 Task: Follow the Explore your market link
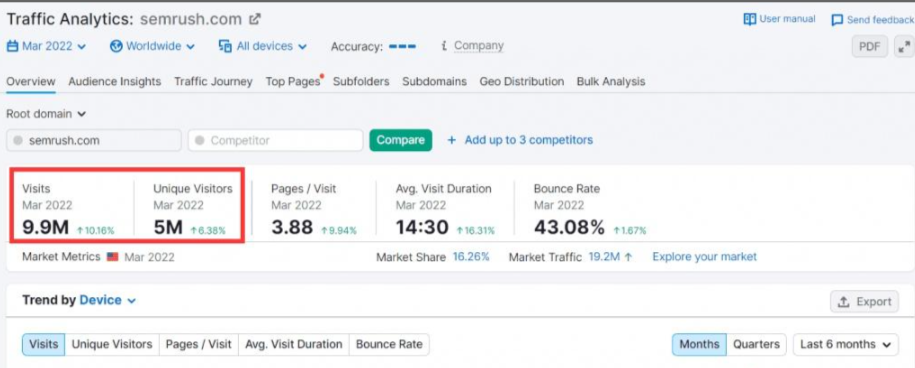click(x=704, y=257)
